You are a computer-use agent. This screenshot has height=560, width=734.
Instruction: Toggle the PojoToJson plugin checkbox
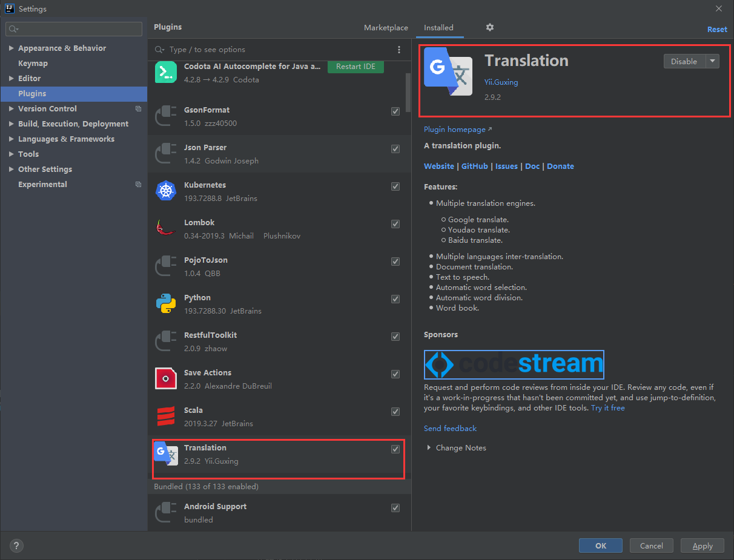click(x=395, y=262)
